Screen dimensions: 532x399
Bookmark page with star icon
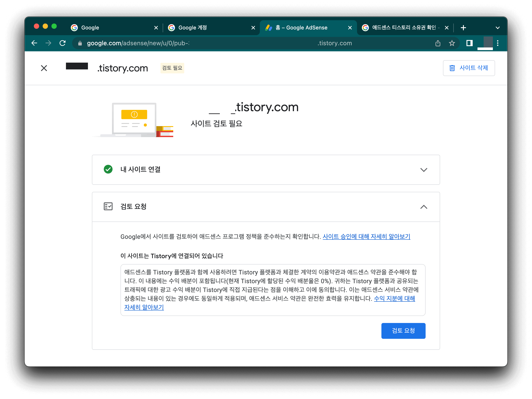(452, 43)
